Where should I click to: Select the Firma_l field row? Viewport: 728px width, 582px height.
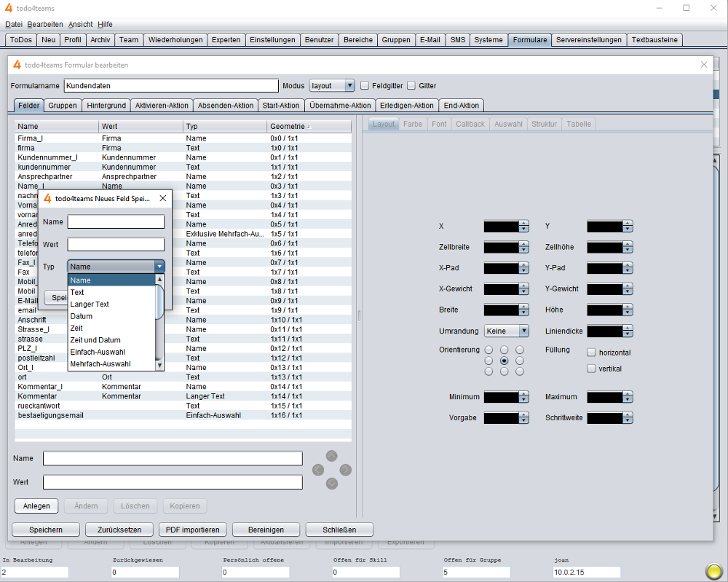click(x=183, y=138)
